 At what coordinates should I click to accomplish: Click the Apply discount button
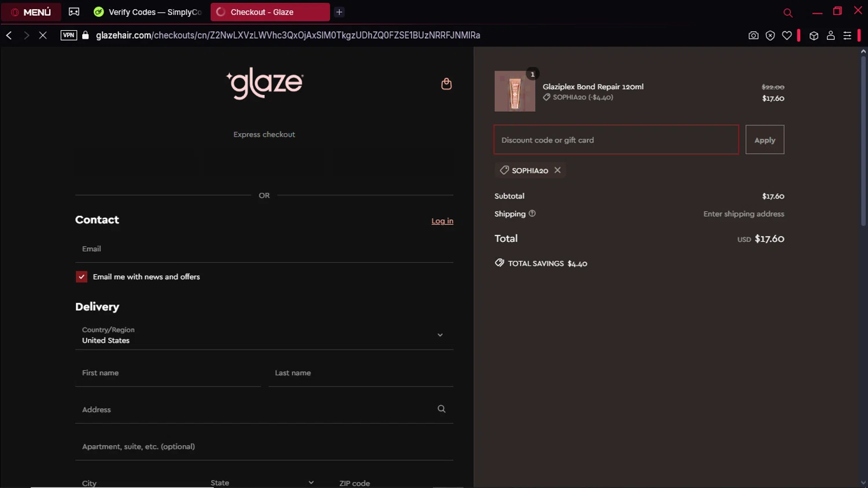pyautogui.click(x=764, y=140)
